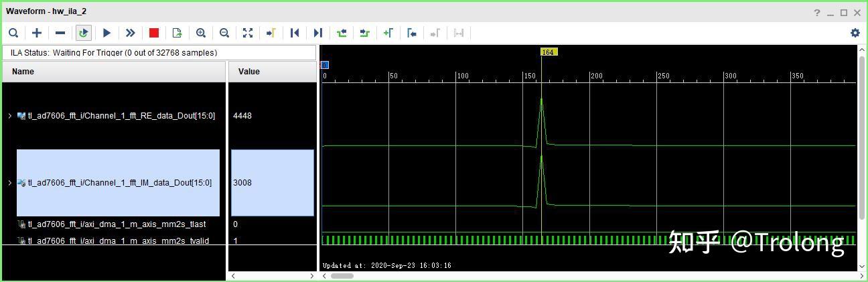Export ILA data with file icon

point(177,33)
